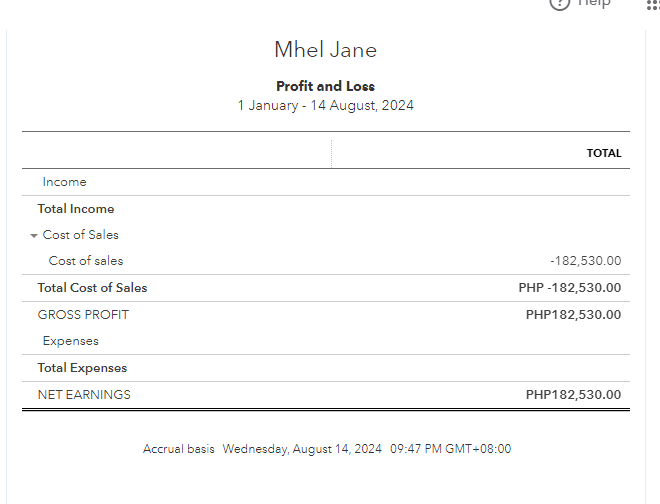Click the 1 January - 14 August, 2024 date range
Screen dimensions: 660x504
coord(326,105)
